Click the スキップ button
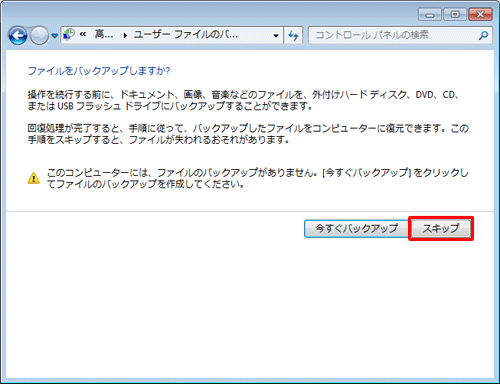Viewport: 500px width, 384px height. [x=441, y=229]
